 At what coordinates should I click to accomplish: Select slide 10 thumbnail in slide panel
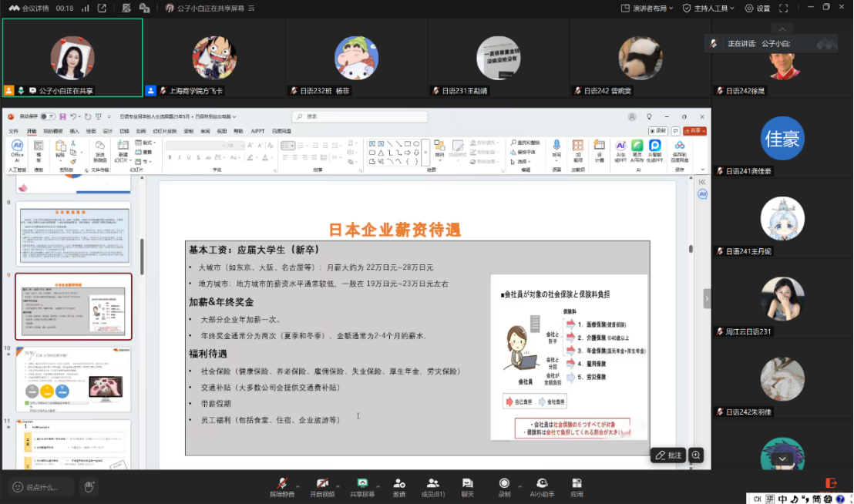click(x=74, y=378)
